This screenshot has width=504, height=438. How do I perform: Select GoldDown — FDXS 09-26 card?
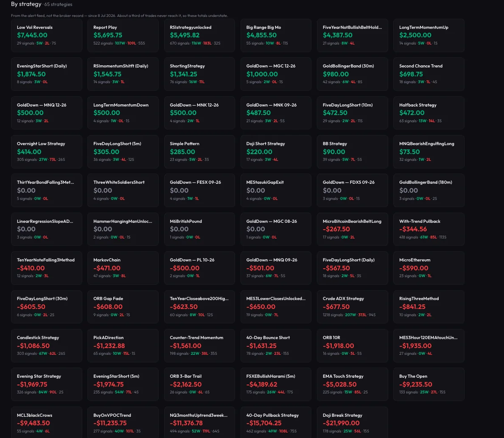coord(352,191)
